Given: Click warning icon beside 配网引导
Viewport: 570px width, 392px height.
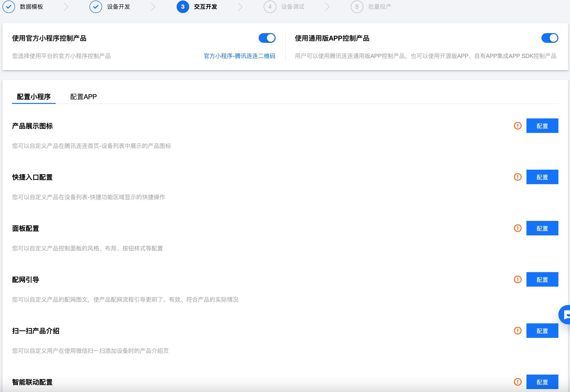Looking at the screenshot, I should tap(518, 280).
